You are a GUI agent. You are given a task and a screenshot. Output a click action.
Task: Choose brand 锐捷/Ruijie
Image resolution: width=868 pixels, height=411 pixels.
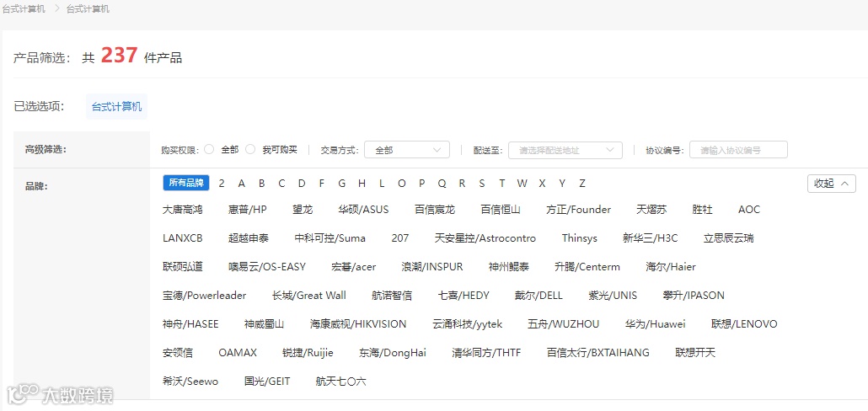point(308,353)
